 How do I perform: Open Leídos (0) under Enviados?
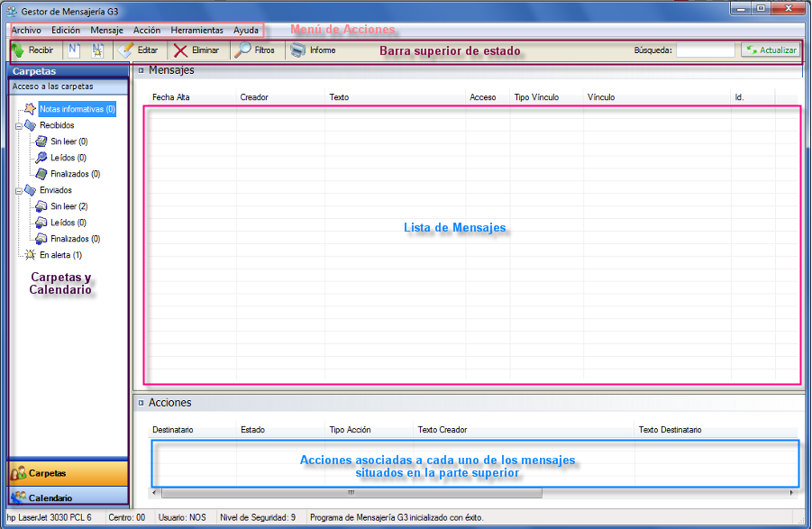click(68, 223)
